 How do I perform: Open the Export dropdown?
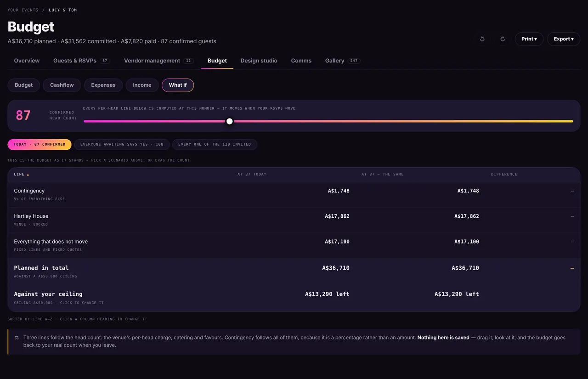pos(564,39)
